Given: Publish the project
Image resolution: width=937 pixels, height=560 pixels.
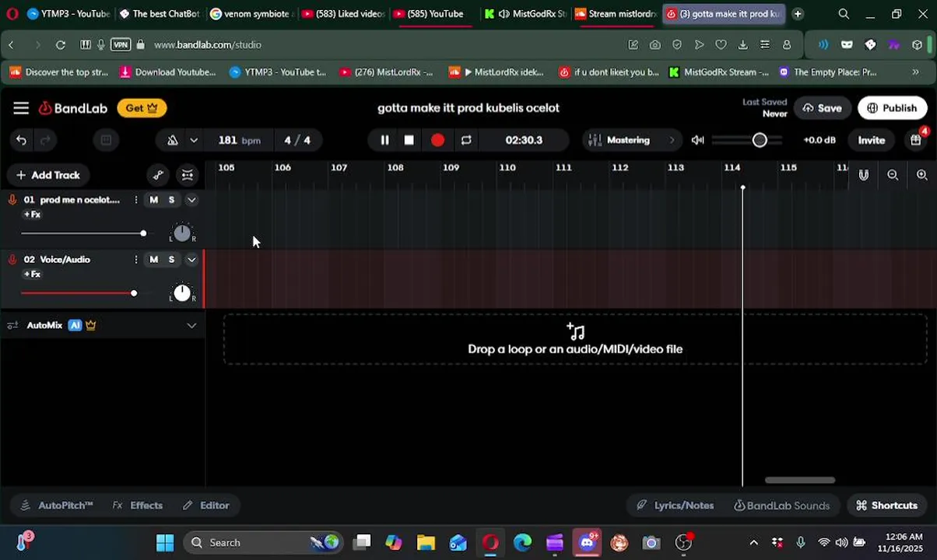Looking at the screenshot, I should pos(892,108).
